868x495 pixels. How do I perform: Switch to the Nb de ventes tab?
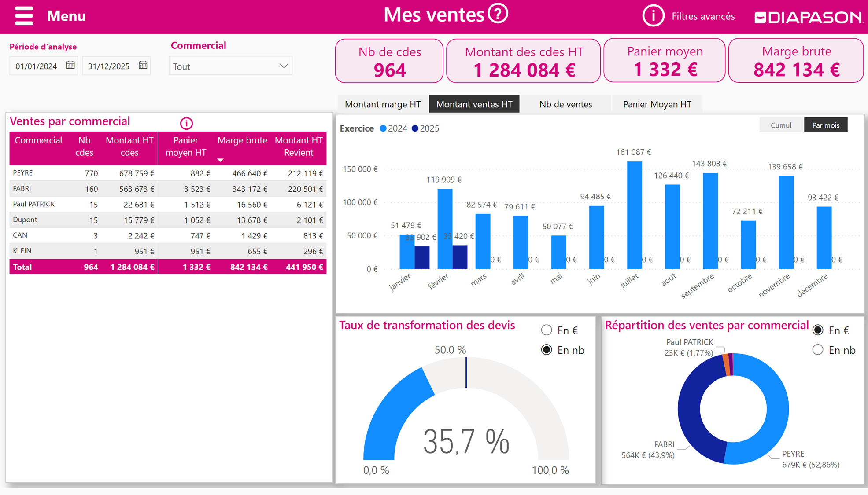(x=565, y=104)
